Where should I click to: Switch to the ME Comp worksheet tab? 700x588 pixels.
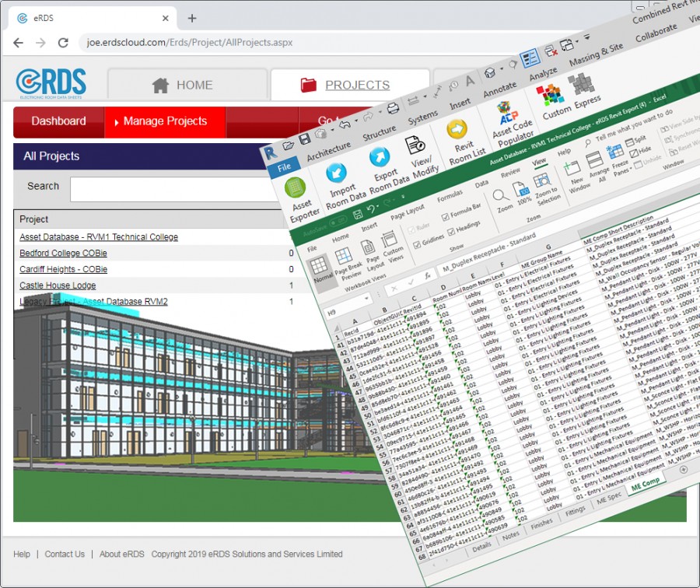pyautogui.click(x=645, y=484)
